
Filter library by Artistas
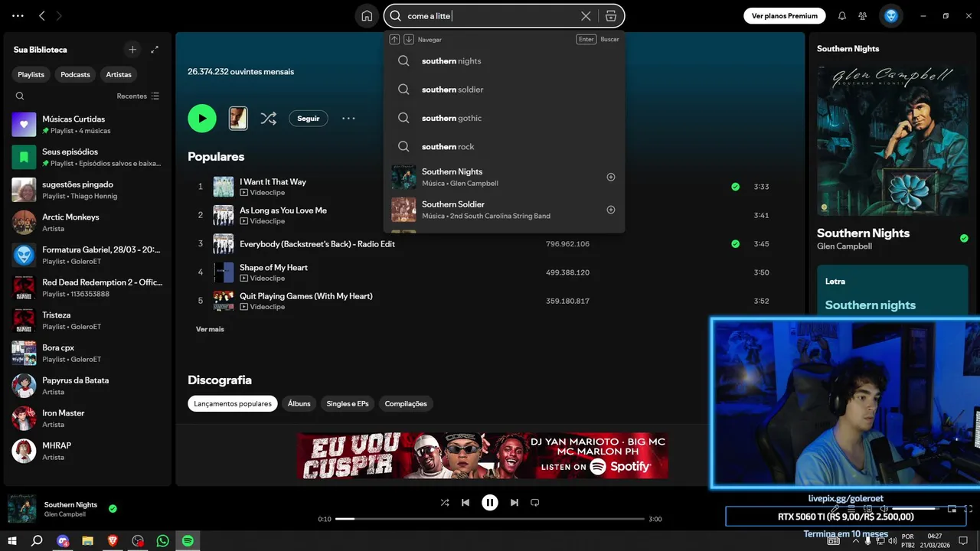point(119,74)
